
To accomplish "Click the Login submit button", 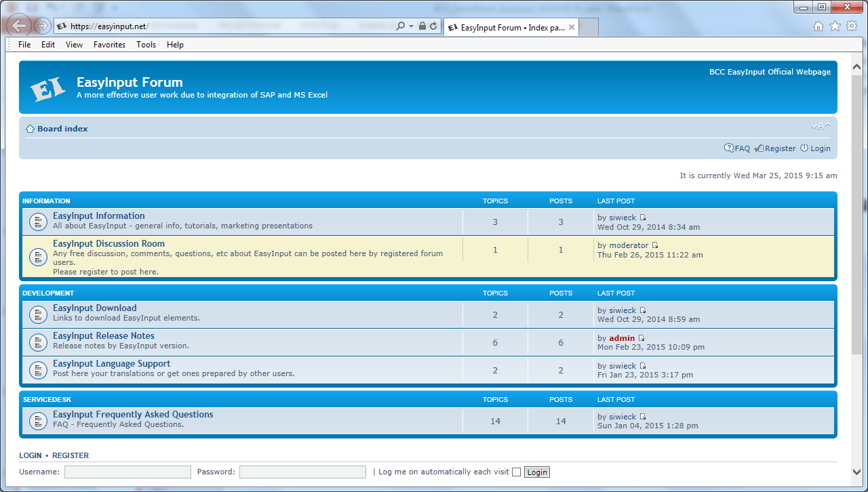I will click(537, 472).
